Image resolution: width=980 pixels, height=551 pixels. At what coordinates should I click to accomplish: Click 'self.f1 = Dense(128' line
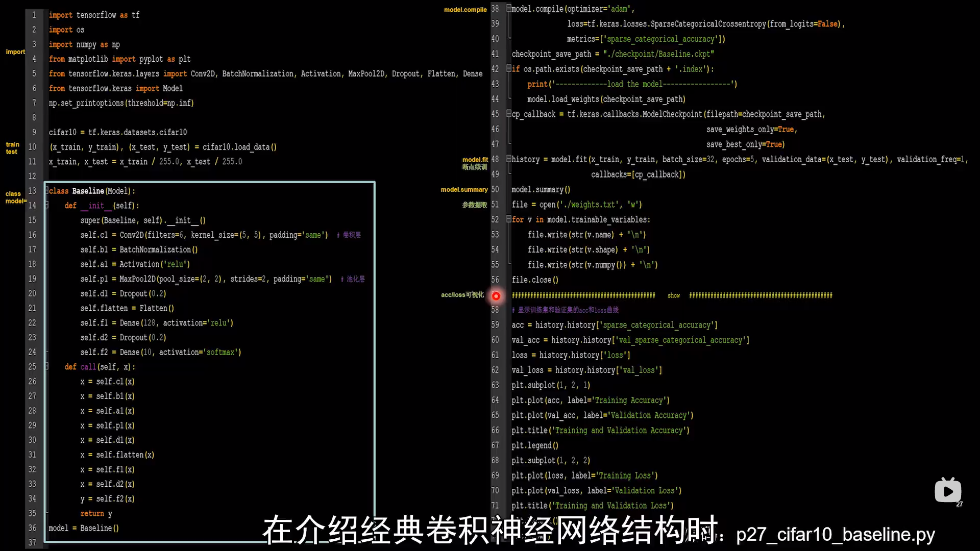[x=157, y=323]
